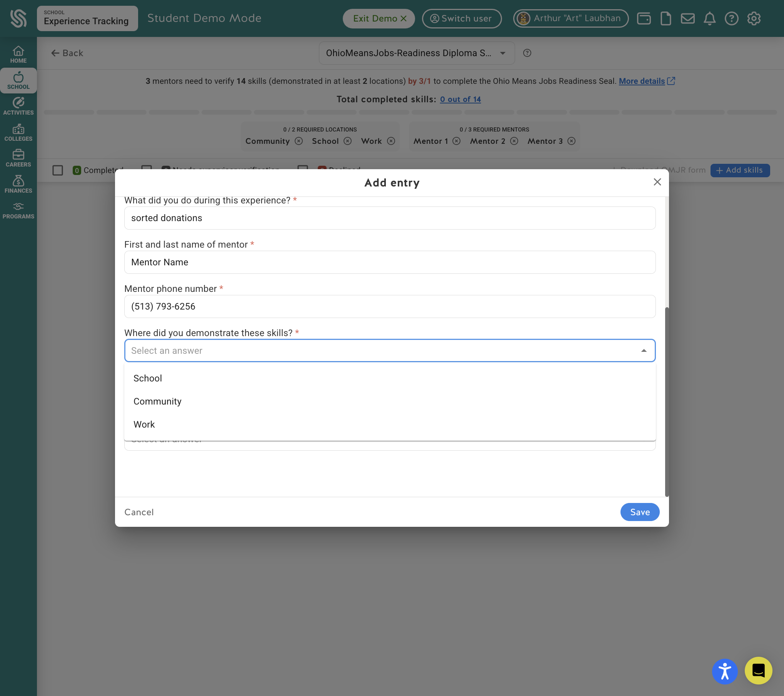Collapse the Where did you demonstrate dropdown

(644, 351)
